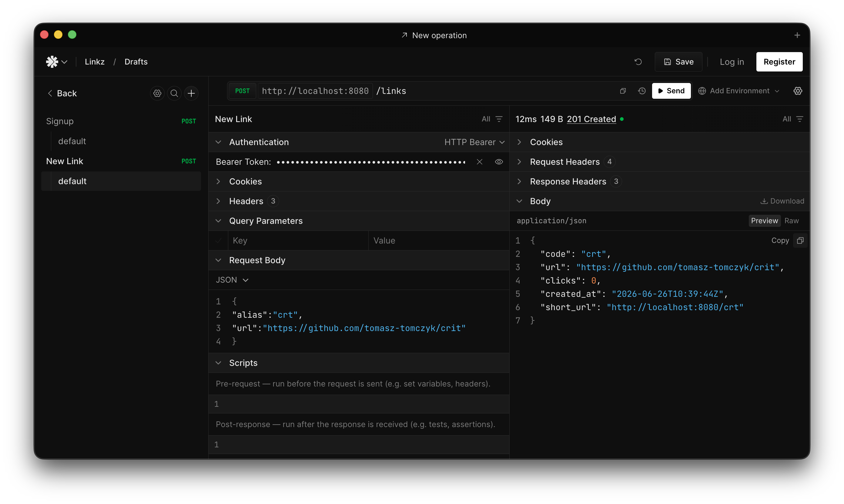This screenshot has width=844, height=504.
Task: Collapse the Query Parameters section
Action: (218, 221)
